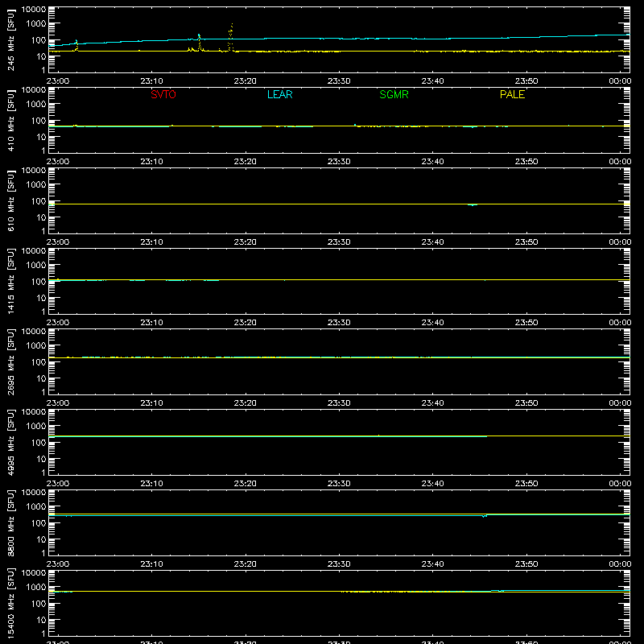
Task: Select the 410 MHz [SFU] axis label
Action: click(x=10, y=120)
